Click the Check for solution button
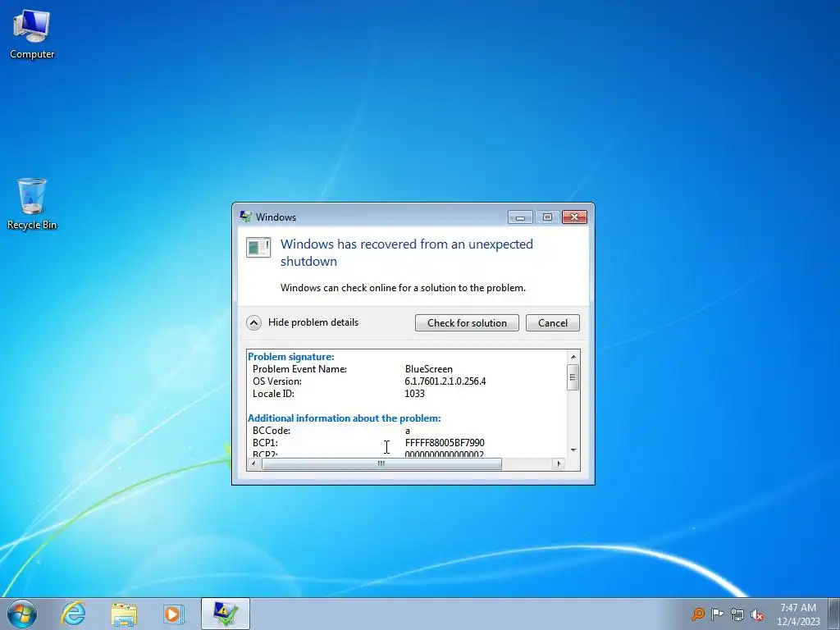Image resolution: width=840 pixels, height=630 pixels. coord(467,323)
